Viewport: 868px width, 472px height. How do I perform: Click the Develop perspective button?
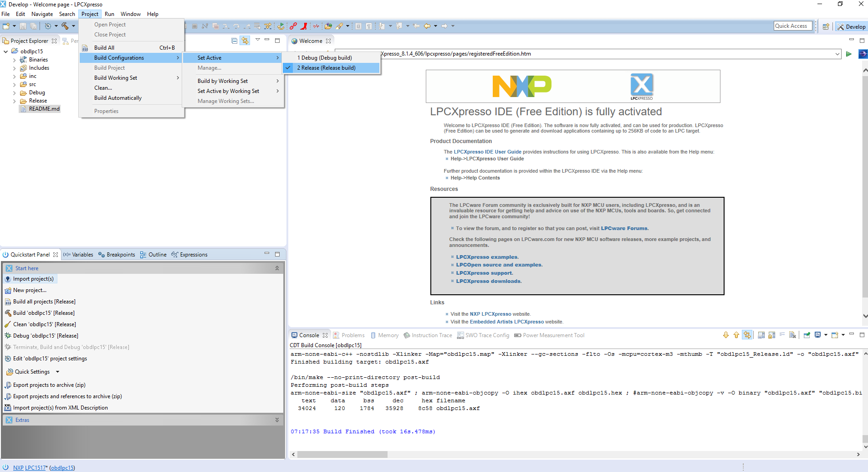pyautogui.click(x=851, y=26)
